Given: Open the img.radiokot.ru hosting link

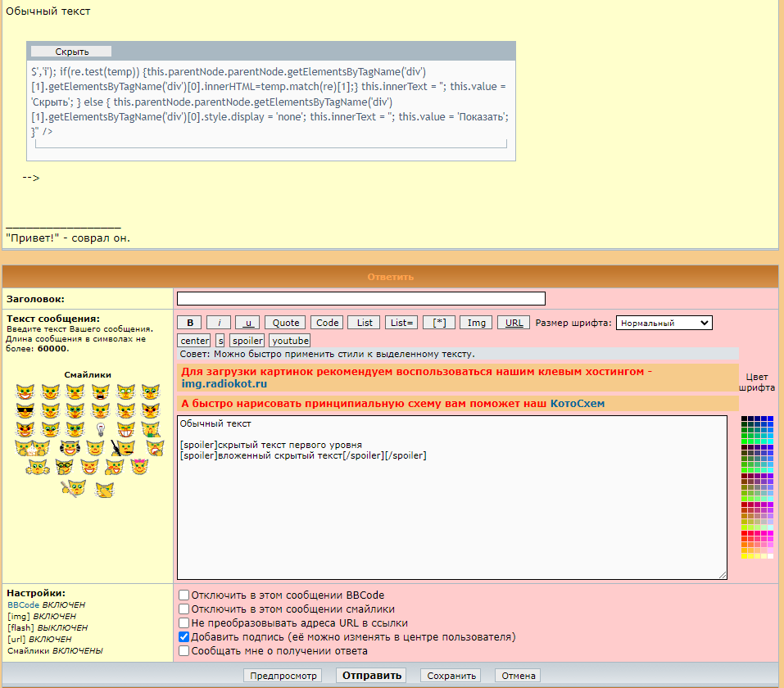Looking at the screenshot, I should [224, 384].
